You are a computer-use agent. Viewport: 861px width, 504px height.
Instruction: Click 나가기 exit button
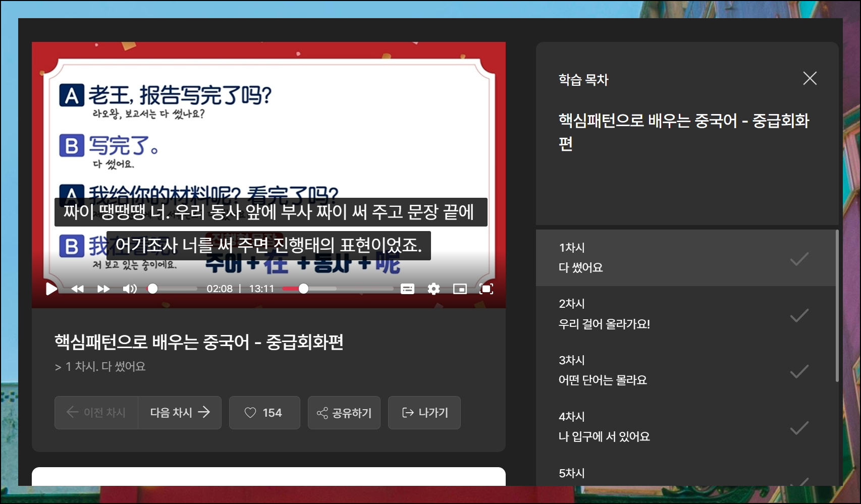click(424, 413)
